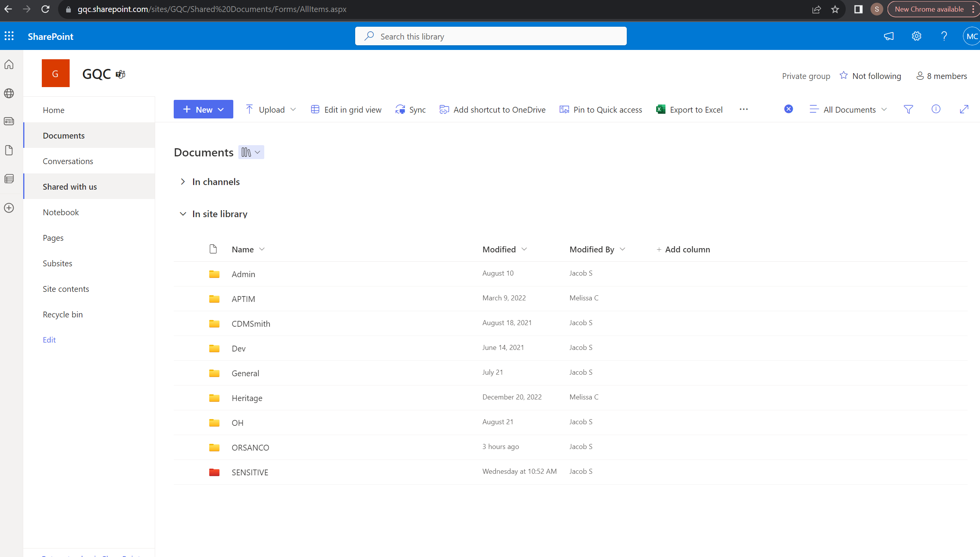Select Shared with us in navigation

click(x=70, y=187)
